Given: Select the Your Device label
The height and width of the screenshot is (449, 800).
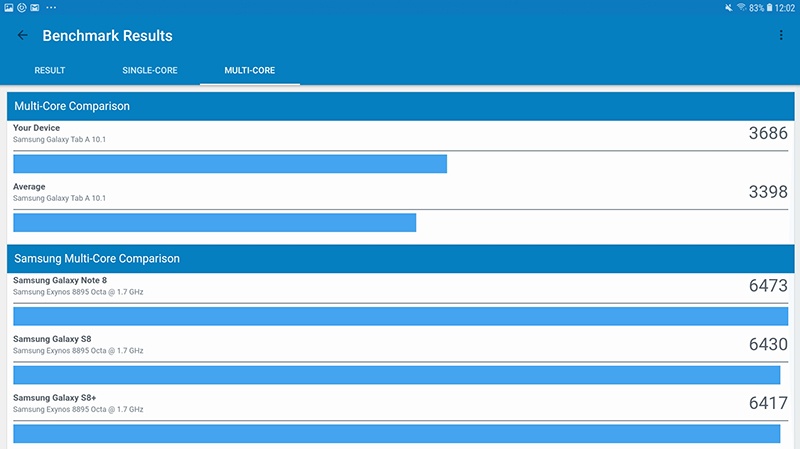Looking at the screenshot, I should [36, 128].
